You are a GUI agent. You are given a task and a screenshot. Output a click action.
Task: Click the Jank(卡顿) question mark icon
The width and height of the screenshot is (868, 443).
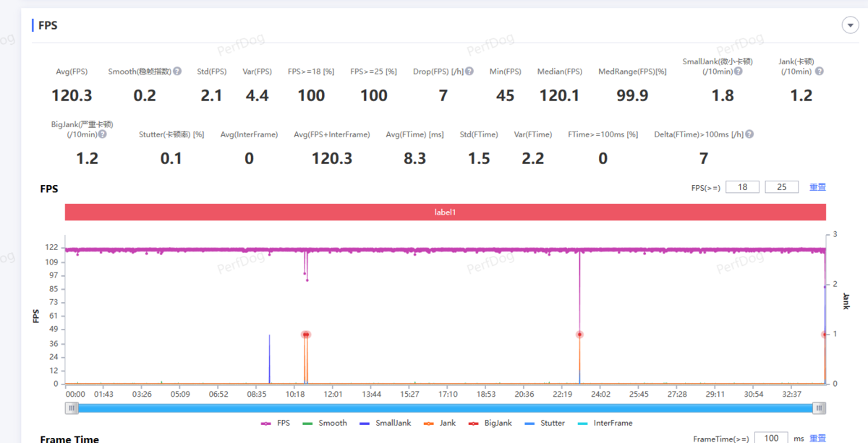pos(820,71)
